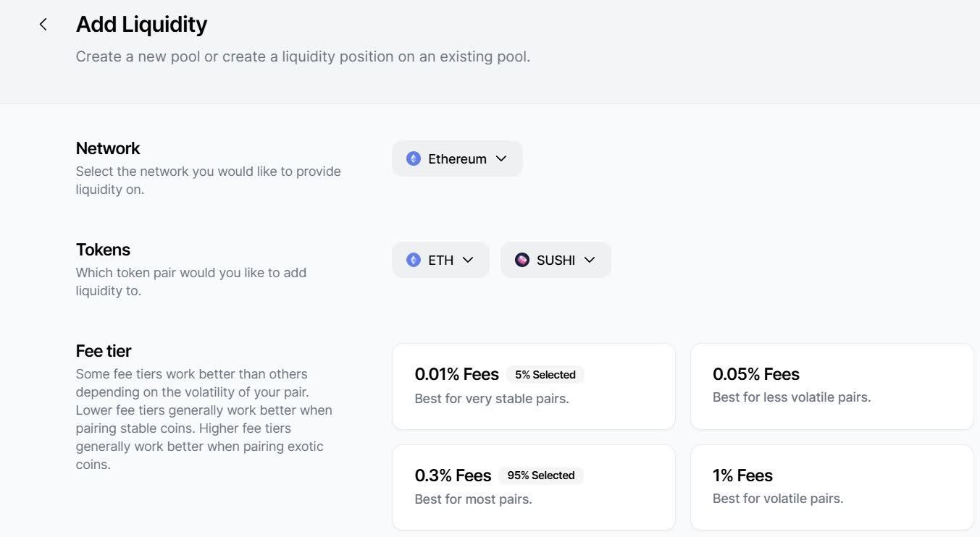Open the SUSHI token dropdown chevron
Image resolution: width=980 pixels, height=537 pixels.
coord(590,260)
